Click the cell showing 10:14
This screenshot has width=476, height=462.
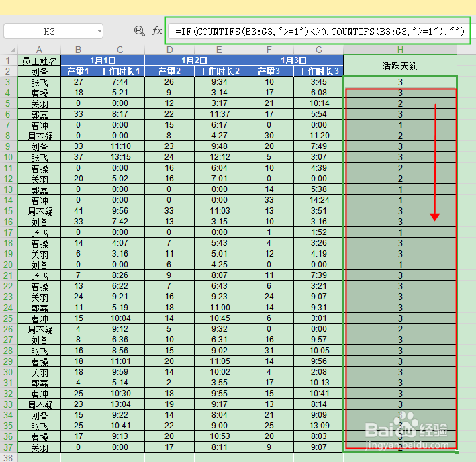[318, 103]
